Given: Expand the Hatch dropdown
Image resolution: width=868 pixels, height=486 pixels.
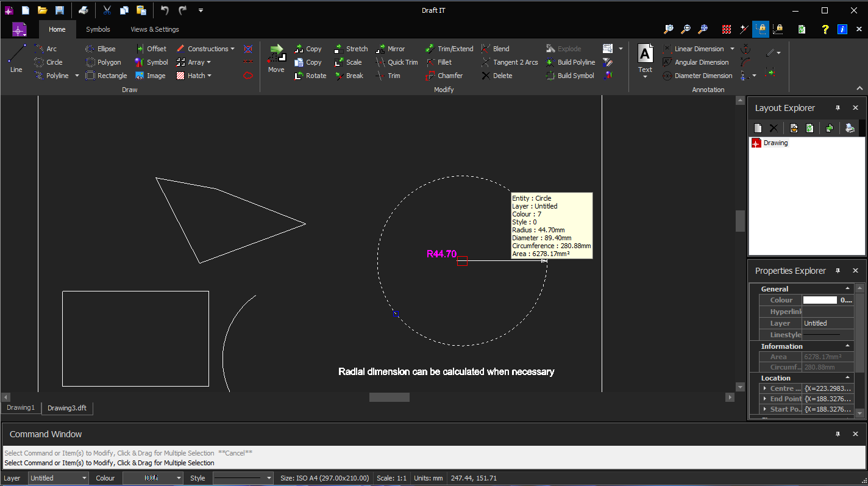Looking at the screenshot, I should (x=209, y=76).
